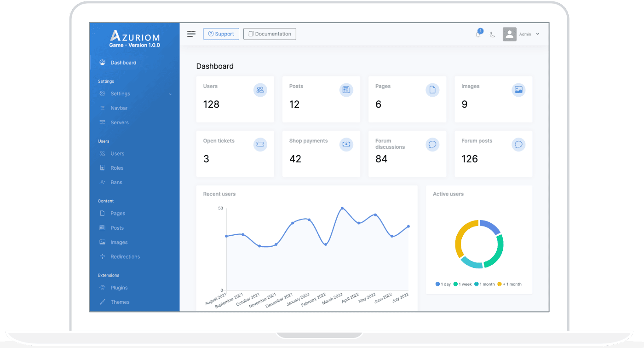Click the August 2021 chart data point
Screen dimensions: 644x348
point(226,236)
